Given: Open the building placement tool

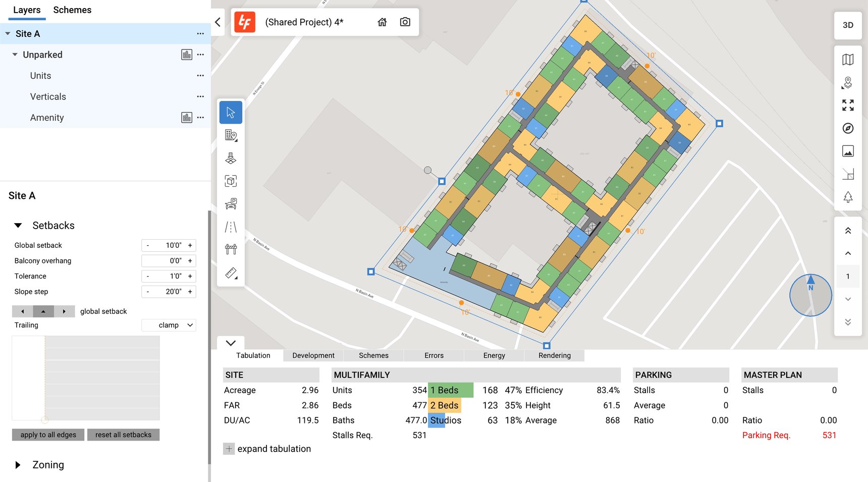Looking at the screenshot, I should [x=231, y=135].
